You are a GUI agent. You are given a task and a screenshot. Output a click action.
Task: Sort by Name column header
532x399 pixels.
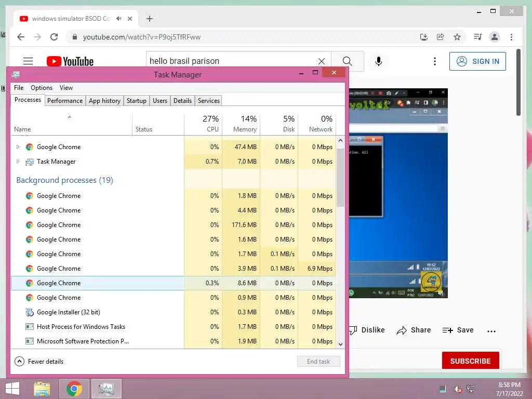point(71,124)
